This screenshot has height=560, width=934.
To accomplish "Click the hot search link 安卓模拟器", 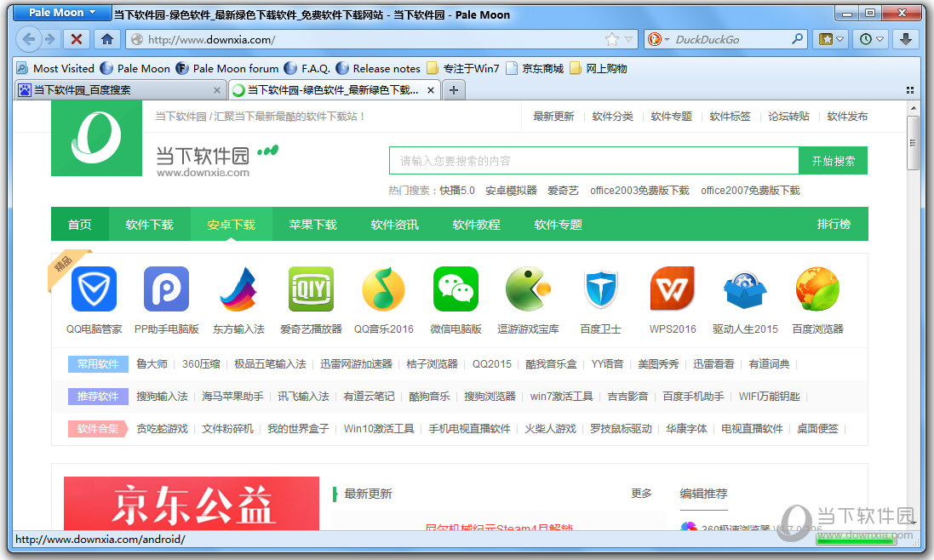I will pyautogui.click(x=511, y=191).
